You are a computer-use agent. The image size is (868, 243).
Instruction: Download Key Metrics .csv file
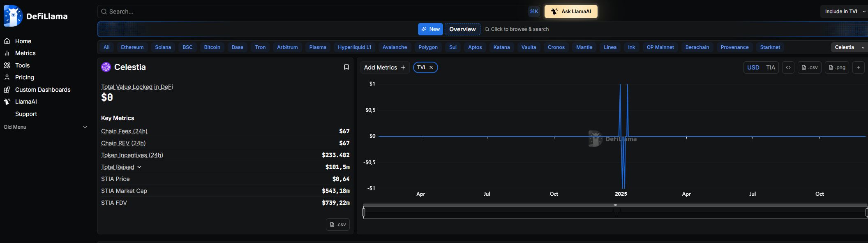(337, 224)
